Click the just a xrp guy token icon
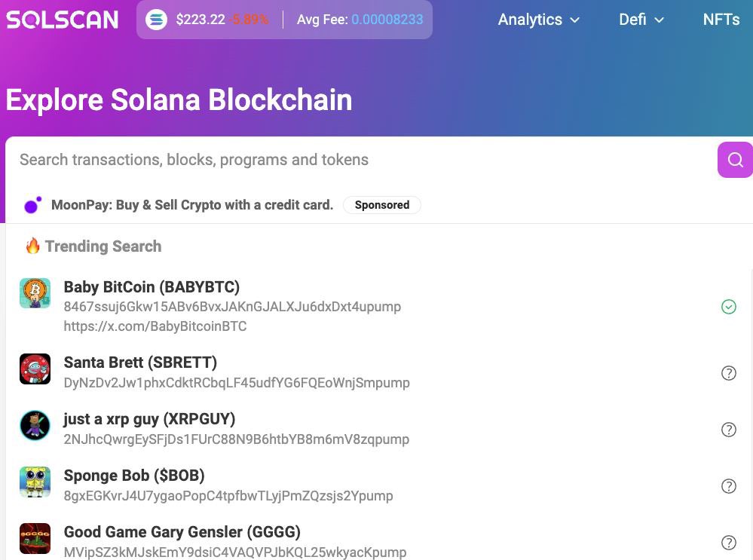 click(x=35, y=426)
